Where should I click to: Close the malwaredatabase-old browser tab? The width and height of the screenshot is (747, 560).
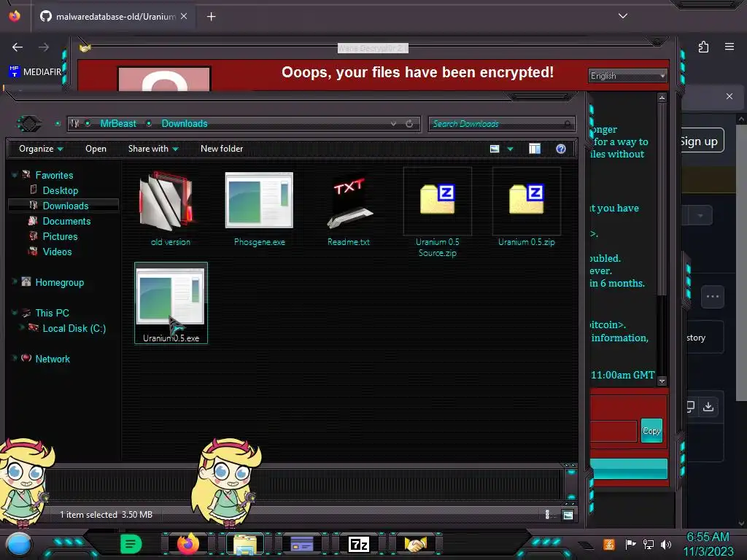(184, 17)
